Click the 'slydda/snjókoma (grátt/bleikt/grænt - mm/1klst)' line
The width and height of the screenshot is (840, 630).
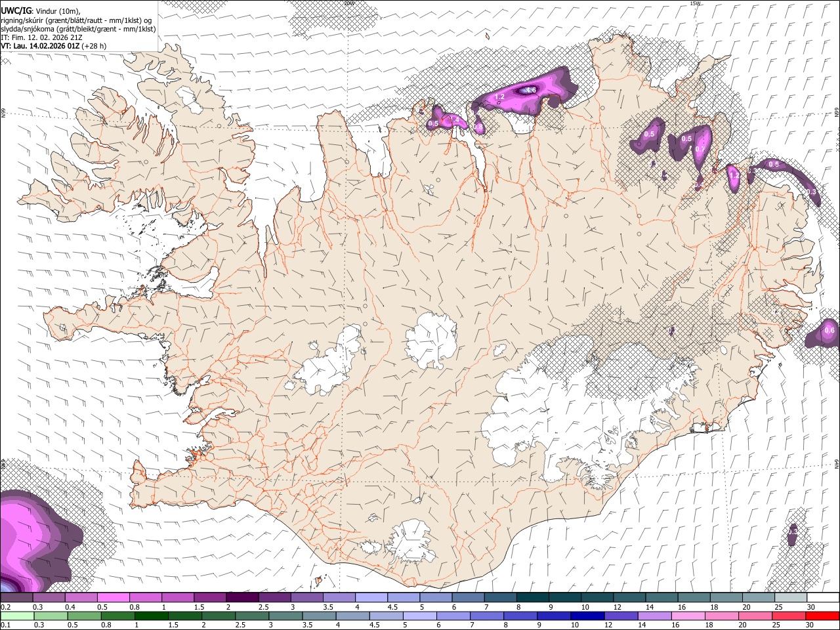click(78, 29)
